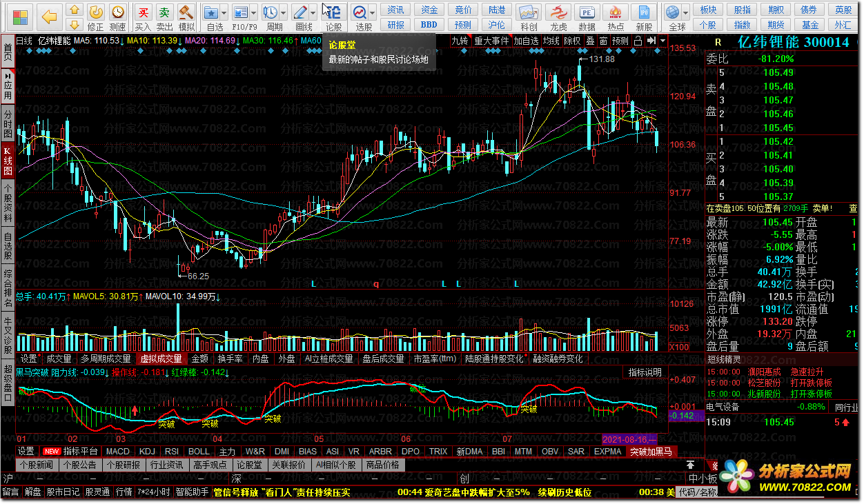The image size is (864, 504).
Task: Toggle the 九转 indicator
Action: tap(460, 41)
